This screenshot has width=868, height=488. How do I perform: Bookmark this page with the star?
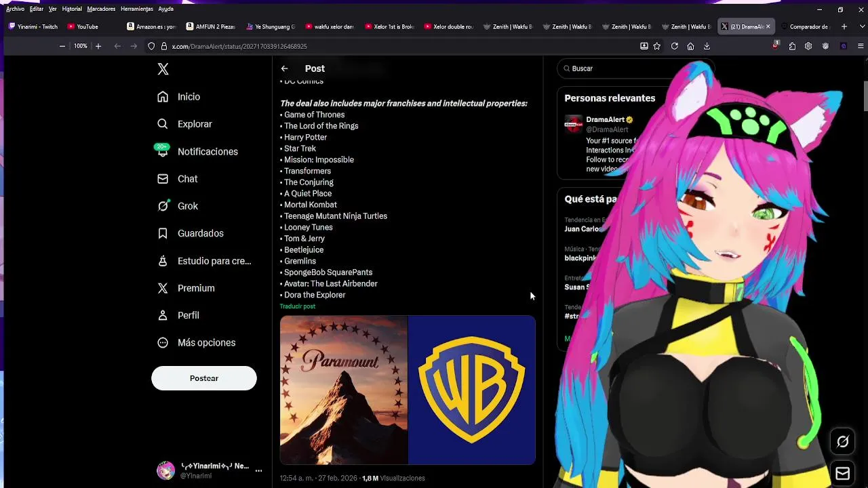657,46
